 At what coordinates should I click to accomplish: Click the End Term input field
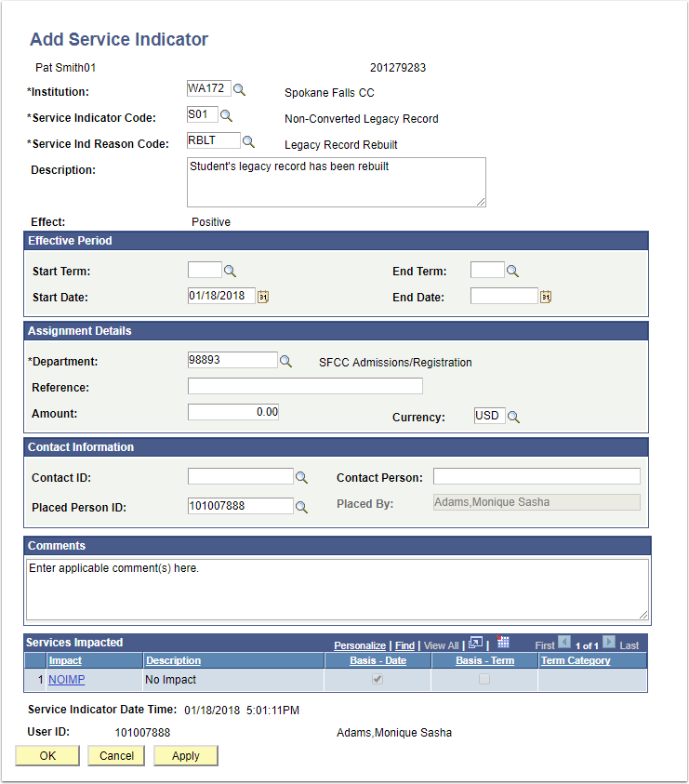(487, 270)
